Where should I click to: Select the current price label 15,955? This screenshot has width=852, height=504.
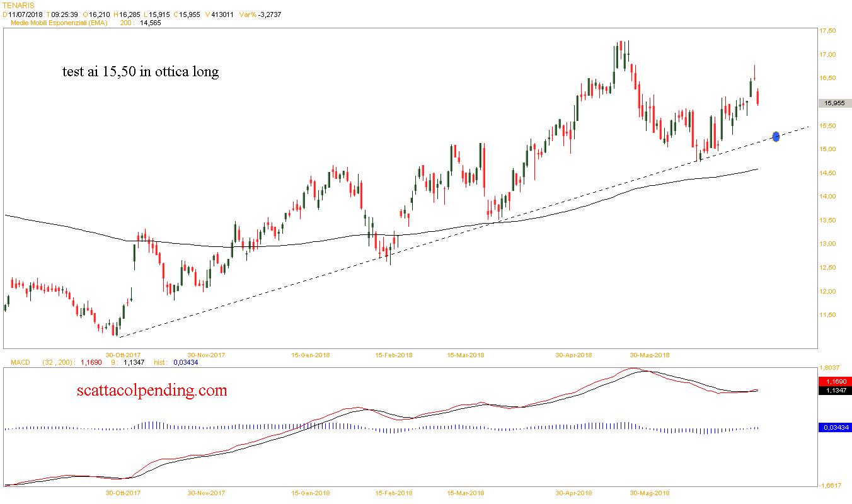834,103
